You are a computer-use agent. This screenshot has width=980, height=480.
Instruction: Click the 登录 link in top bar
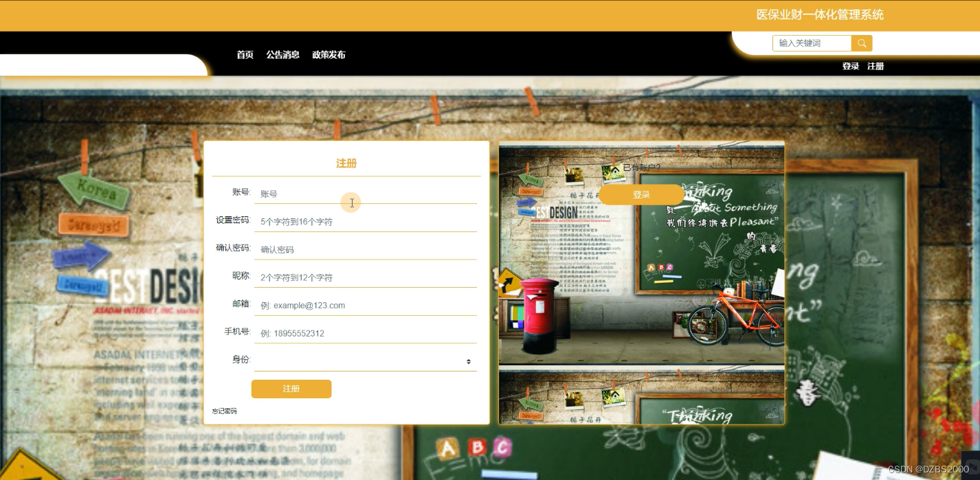click(851, 67)
